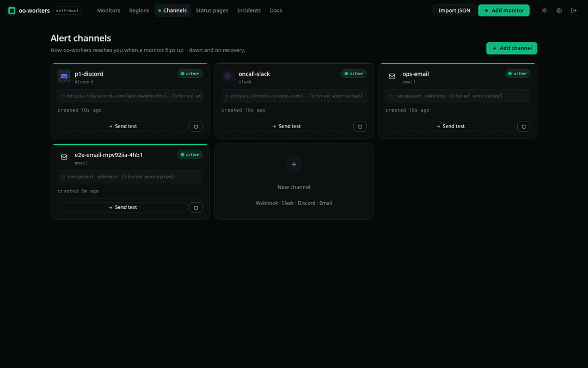The height and width of the screenshot is (368, 588).
Task: Select the Channels tab
Action: (173, 10)
